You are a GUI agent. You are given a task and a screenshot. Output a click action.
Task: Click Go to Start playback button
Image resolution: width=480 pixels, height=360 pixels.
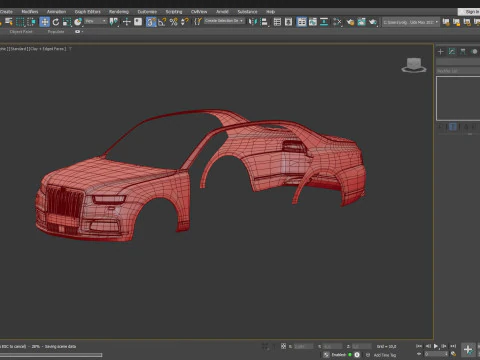(419, 346)
